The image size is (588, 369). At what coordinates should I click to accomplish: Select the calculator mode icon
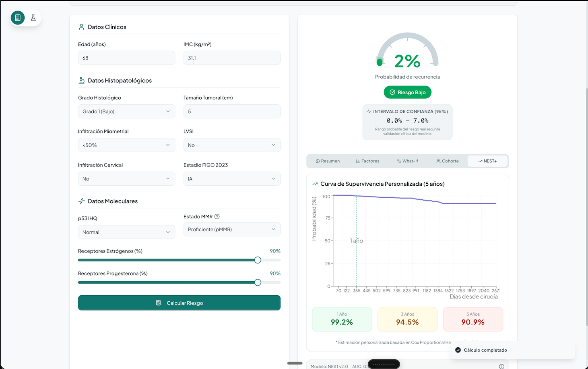[17, 18]
